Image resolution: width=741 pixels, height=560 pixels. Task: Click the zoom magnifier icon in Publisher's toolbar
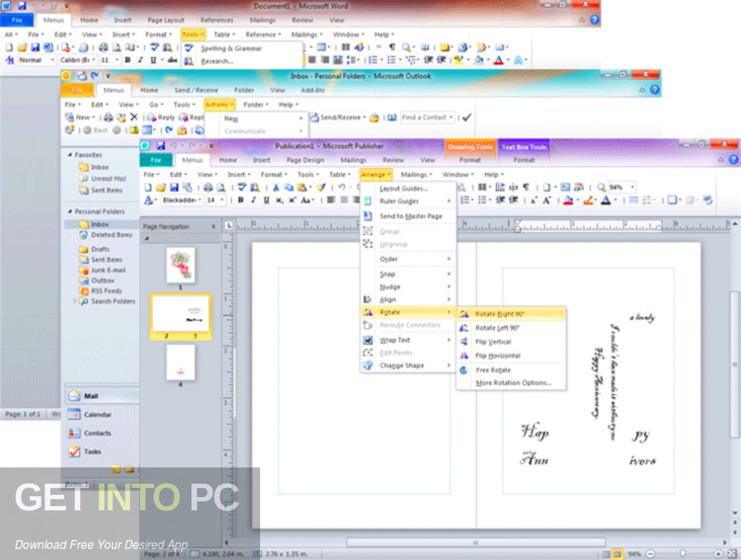pyautogui.click(x=601, y=187)
